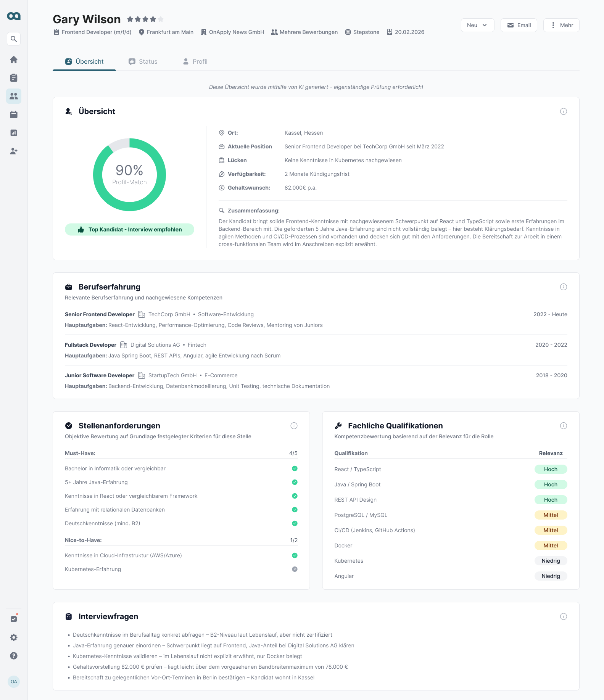Click the Niedrig badge for Angular
The height and width of the screenshot is (700, 604).
(551, 576)
